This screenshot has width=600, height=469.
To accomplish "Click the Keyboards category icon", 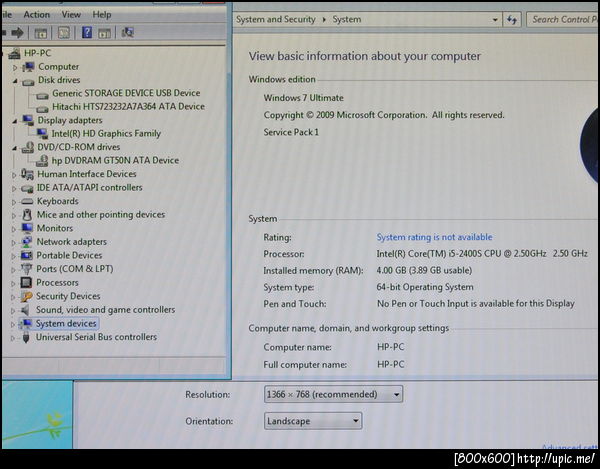I will tap(27, 202).
